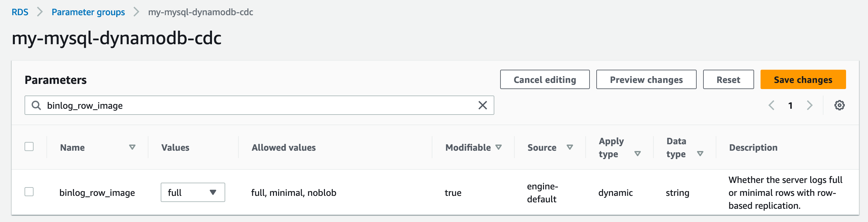Sort by Apply type column arrow
Image resolution: width=868 pixels, height=222 pixels.
[x=637, y=154]
